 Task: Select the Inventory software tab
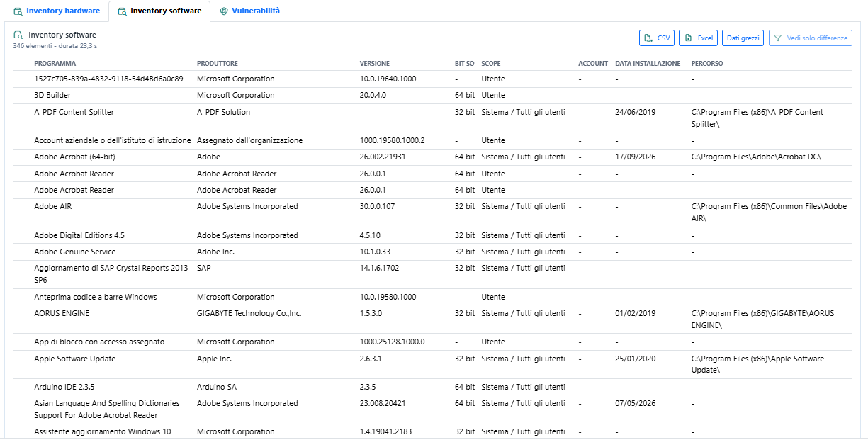159,11
